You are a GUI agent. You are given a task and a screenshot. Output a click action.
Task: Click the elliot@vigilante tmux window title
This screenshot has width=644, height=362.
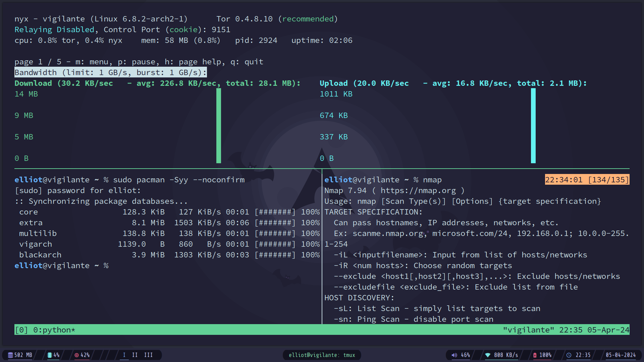pos(322,355)
